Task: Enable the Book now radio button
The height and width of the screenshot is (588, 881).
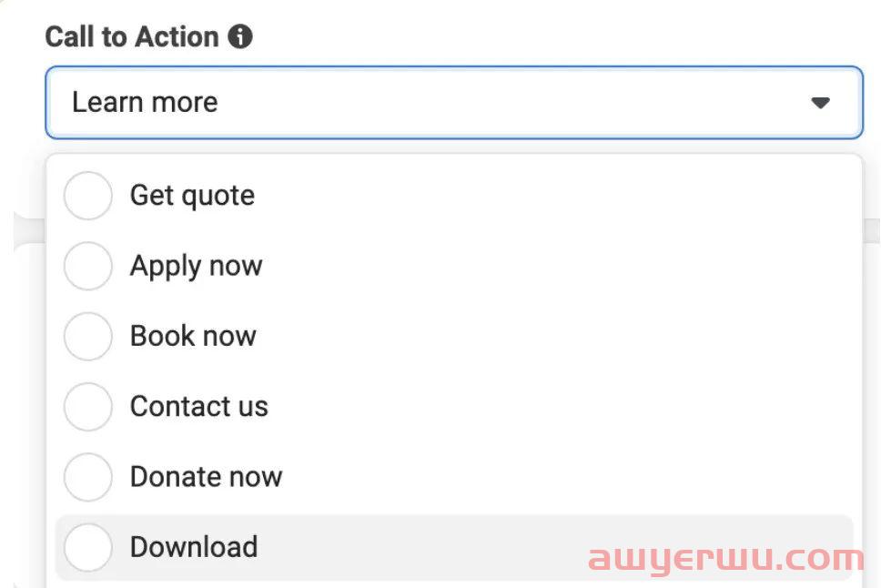Action: pos(88,336)
